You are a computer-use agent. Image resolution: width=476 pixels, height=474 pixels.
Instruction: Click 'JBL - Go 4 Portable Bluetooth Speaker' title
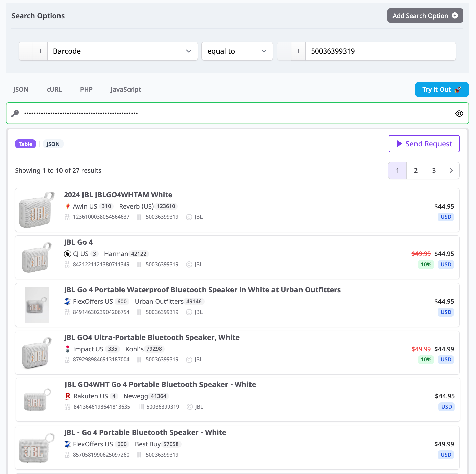click(145, 433)
